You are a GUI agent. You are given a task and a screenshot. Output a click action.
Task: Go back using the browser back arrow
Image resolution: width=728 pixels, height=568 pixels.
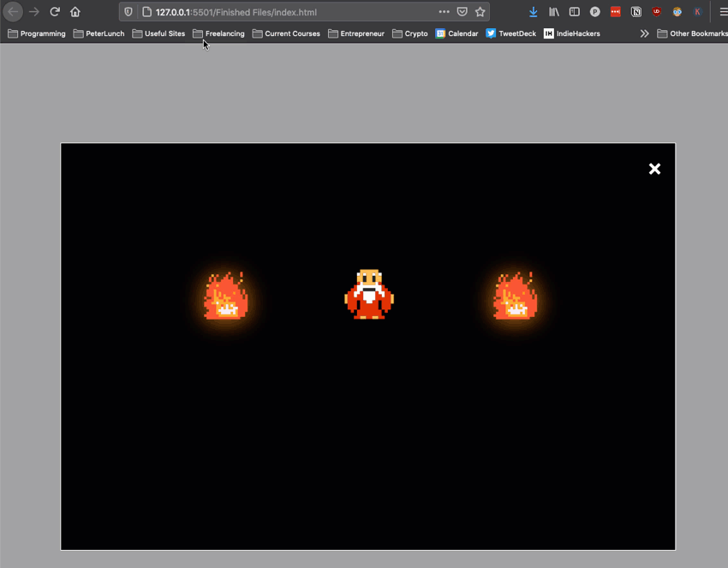pos(13,12)
